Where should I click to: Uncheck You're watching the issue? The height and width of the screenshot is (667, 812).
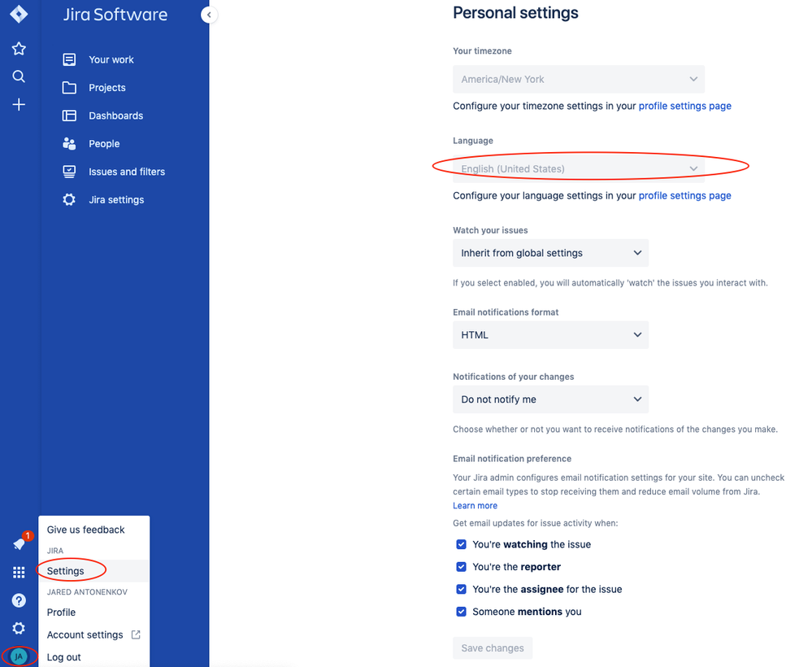461,544
